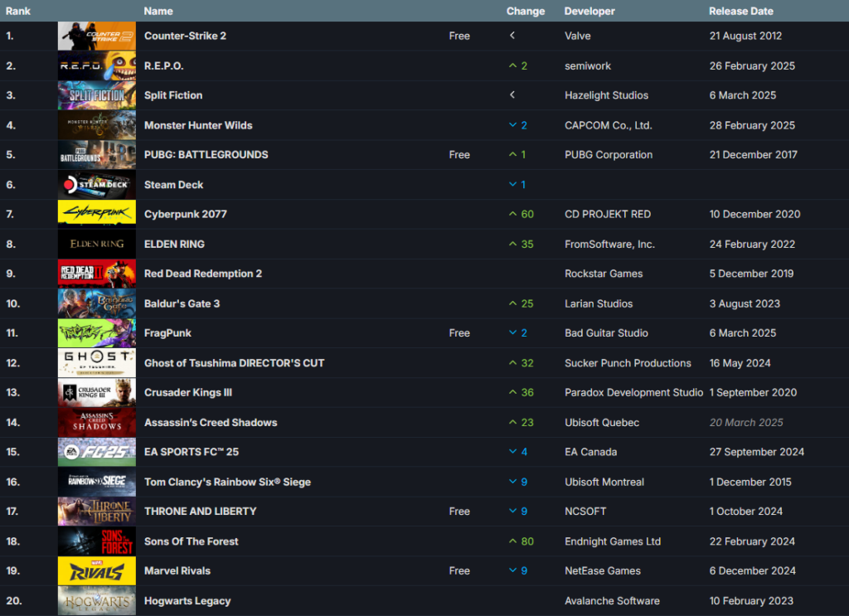The height and width of the screenshot is (616, 849).
Task: Sort by Developer column header
Action: pyautogui.click(x=589, y=12)
